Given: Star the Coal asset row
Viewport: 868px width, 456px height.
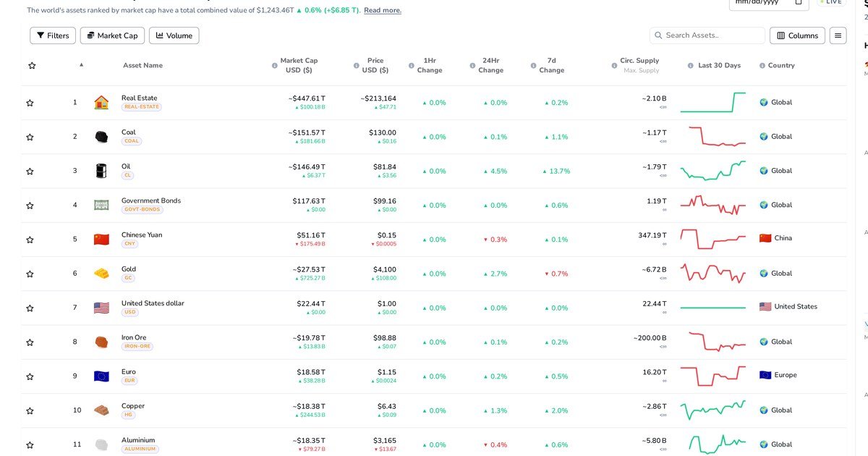Looking at the screenshot, I should click(x=30, y=137).
